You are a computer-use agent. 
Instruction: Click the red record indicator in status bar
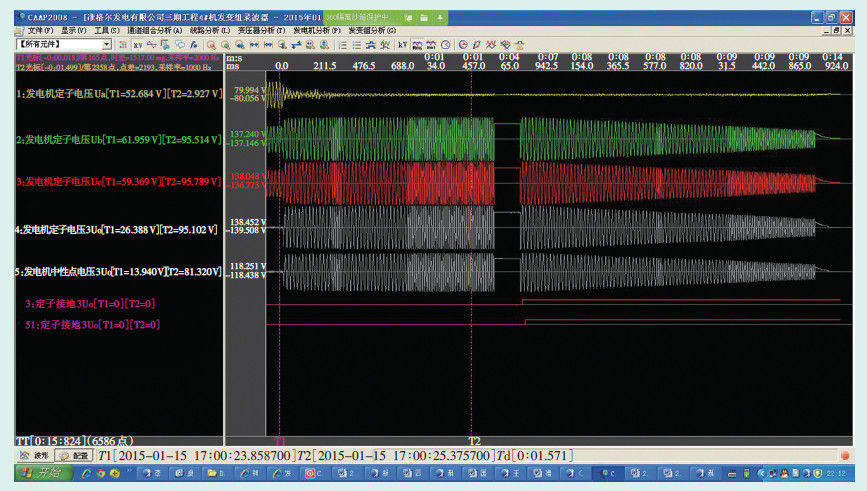click(x=845, y=455)
